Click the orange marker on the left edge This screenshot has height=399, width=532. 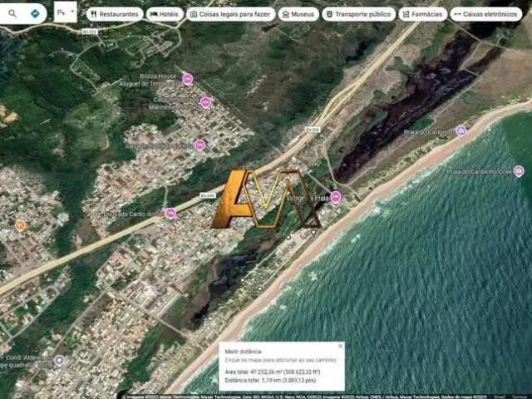(20, 225)
